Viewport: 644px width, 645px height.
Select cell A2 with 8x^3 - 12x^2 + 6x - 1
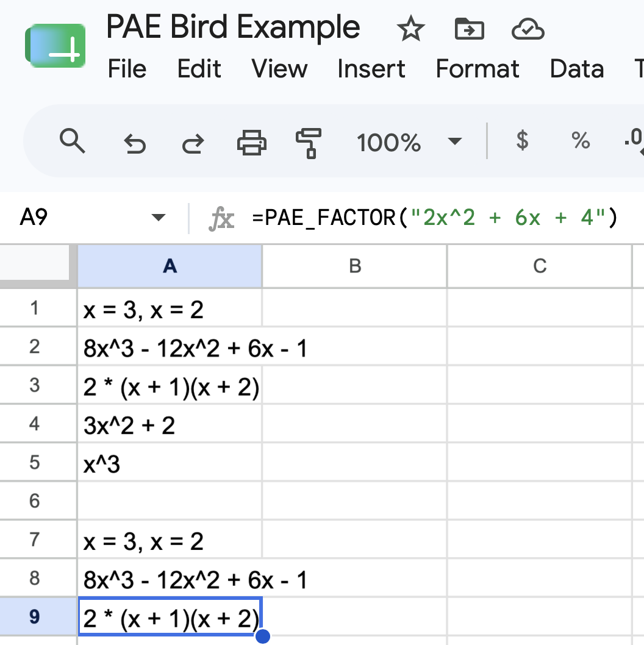point(170,347)
